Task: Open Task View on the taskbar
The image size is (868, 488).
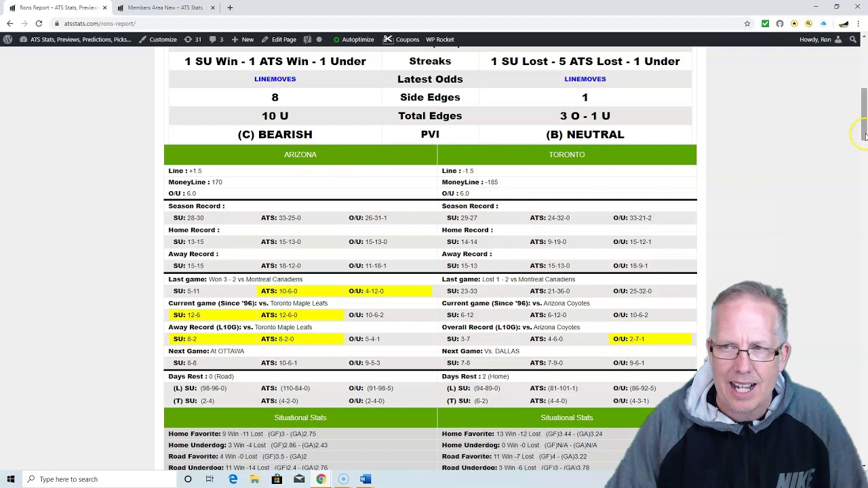Action: click(210, 479)
